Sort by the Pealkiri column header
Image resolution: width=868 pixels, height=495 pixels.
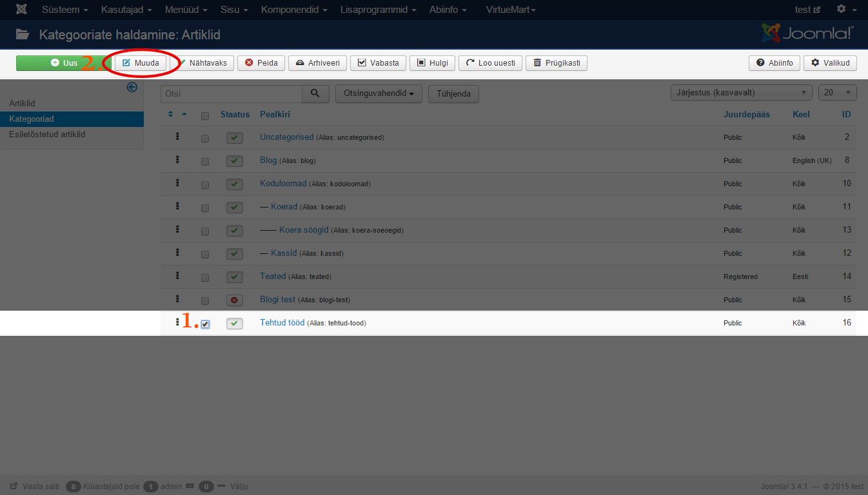point(275,114)
